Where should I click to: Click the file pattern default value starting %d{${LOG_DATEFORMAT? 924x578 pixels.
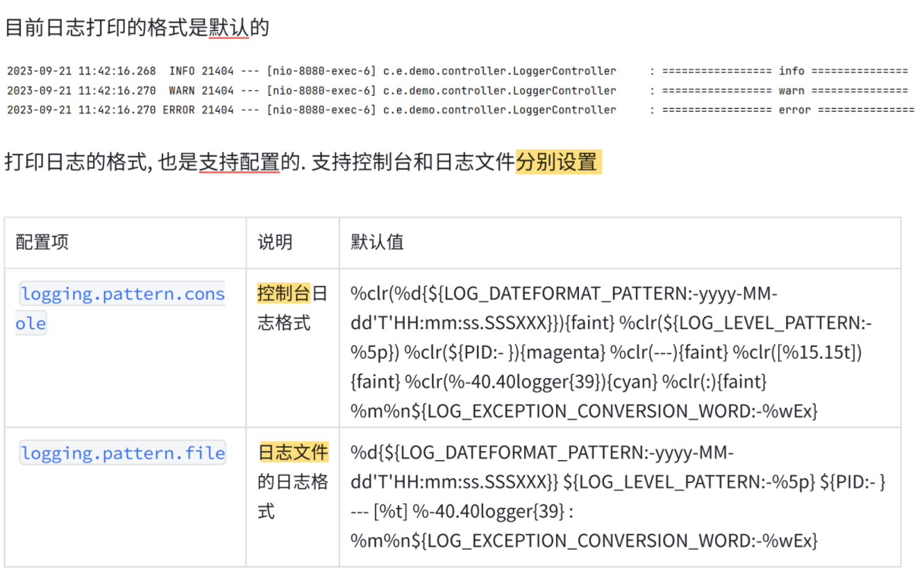pos(618,497)
